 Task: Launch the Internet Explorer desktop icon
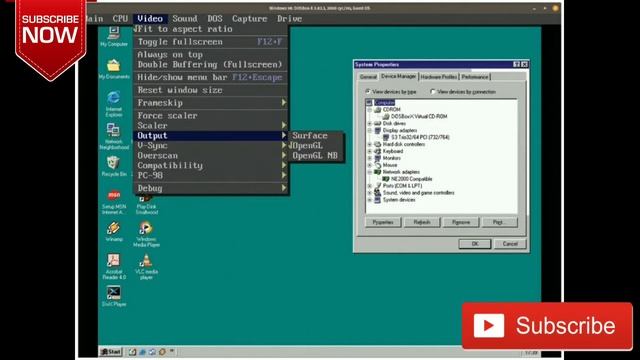113,103
